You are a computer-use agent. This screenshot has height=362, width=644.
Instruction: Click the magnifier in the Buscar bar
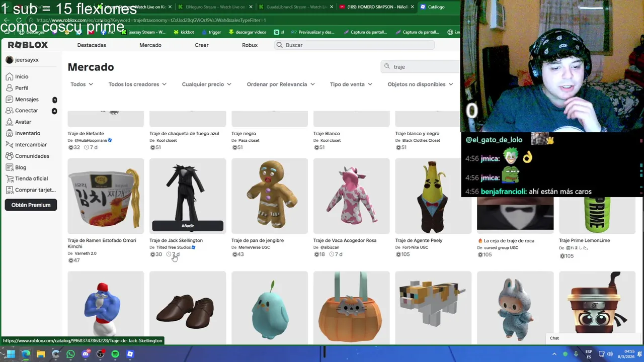(279, 45)
